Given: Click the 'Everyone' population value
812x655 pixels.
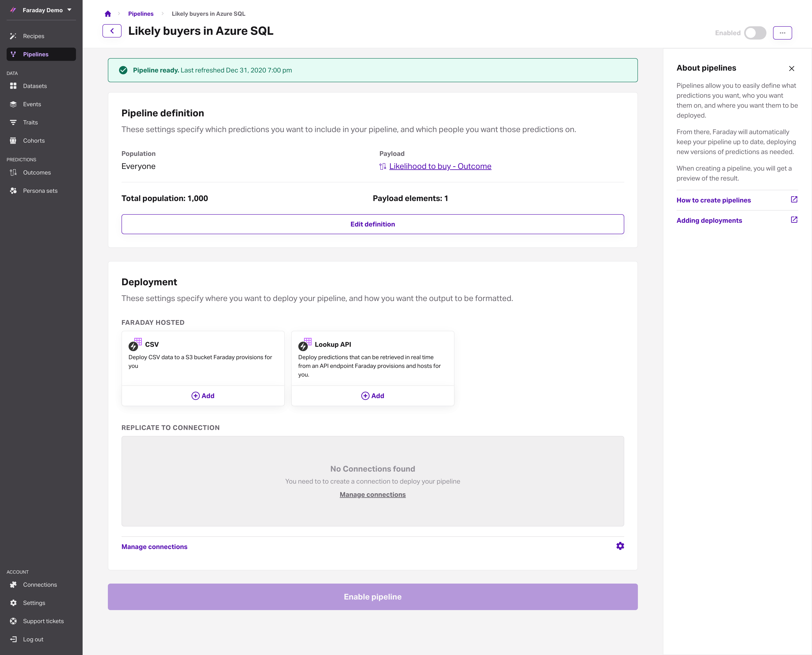Looking at the screenshot, I should (x=139, y=166).
